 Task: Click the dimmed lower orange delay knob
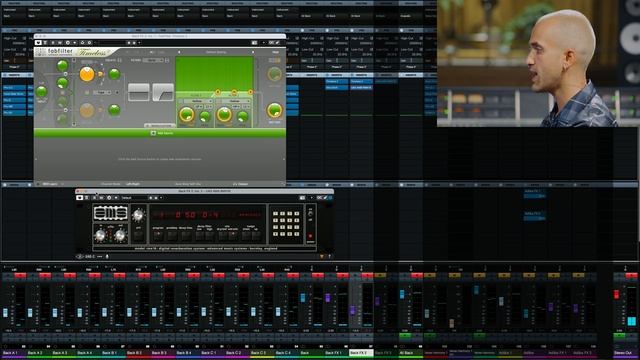[x=87, y=110]
